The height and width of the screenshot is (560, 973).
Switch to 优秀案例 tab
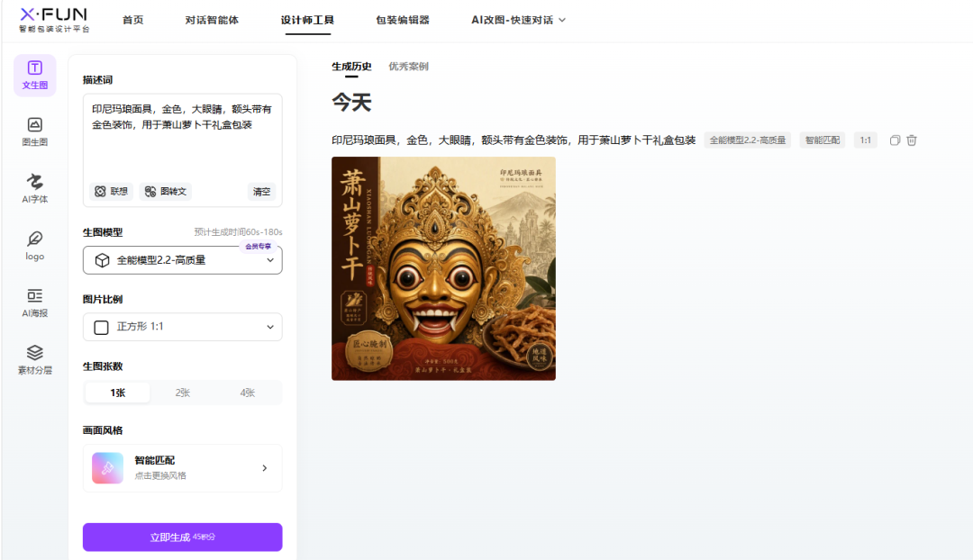[408, 67]
